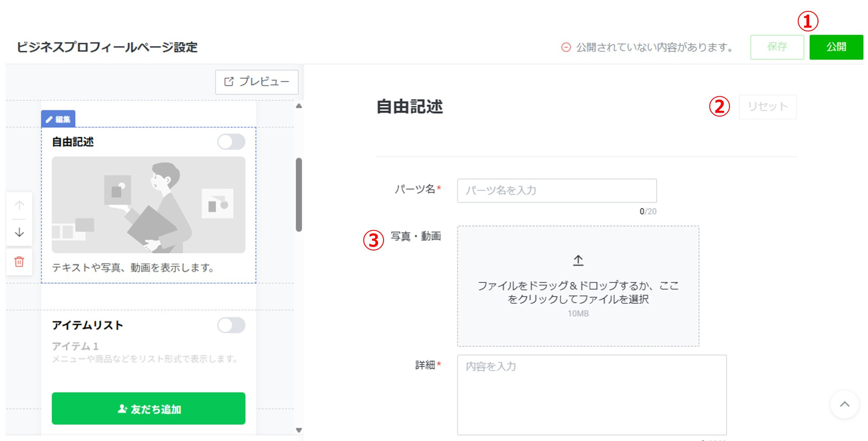Click the green 友だち追加 button

(x=148, y=409)
